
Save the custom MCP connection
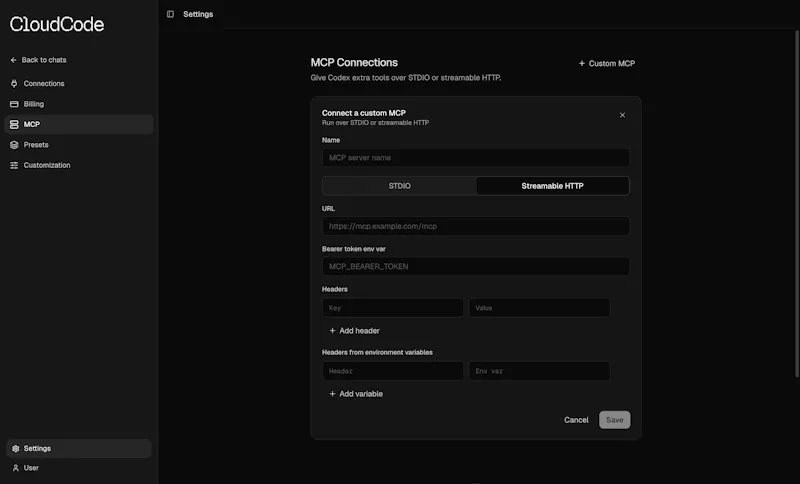tap(614, 420)
